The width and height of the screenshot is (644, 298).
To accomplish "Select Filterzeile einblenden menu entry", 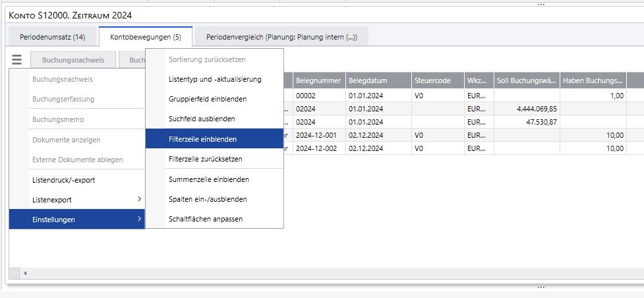I will click(202, 139).
